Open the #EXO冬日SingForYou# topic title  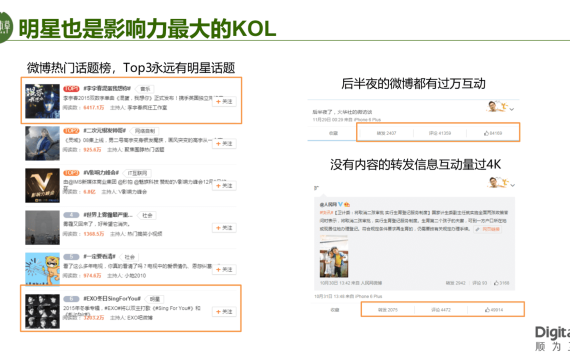[112, 299]
